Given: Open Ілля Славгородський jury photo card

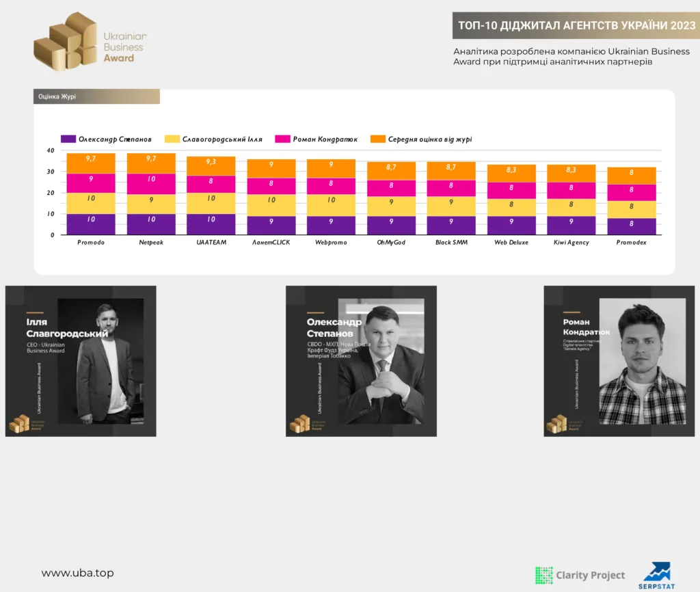Looking at the screenshot, I should tap(81, 361).
